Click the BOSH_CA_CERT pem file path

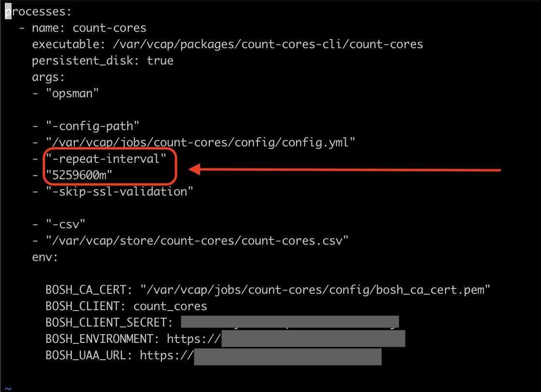point(315,290)
